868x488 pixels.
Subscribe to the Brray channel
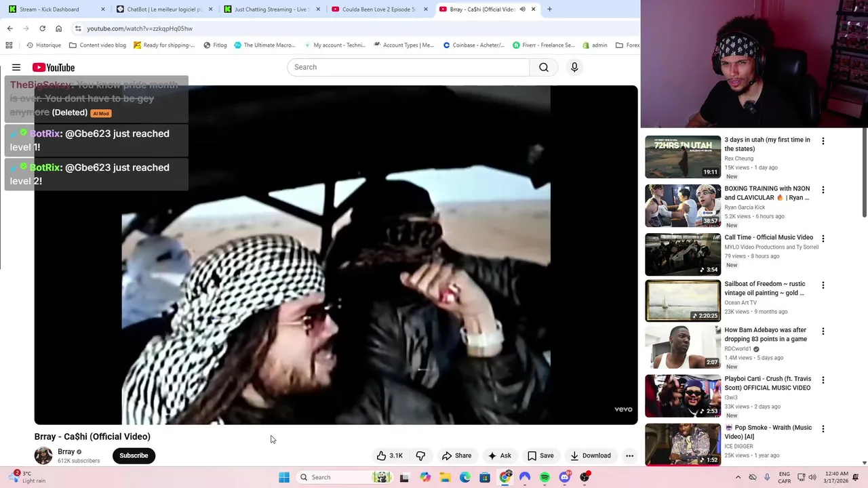coord(134,455)
